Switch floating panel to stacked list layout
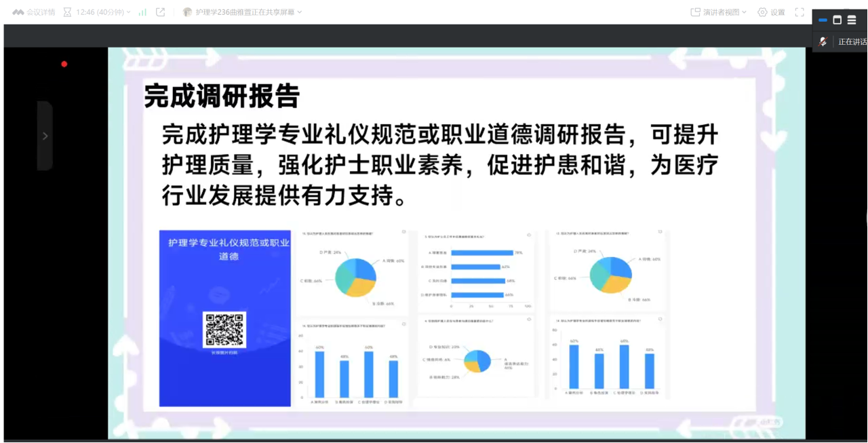The width and height of the screenshot is (868, 443). 852,20
